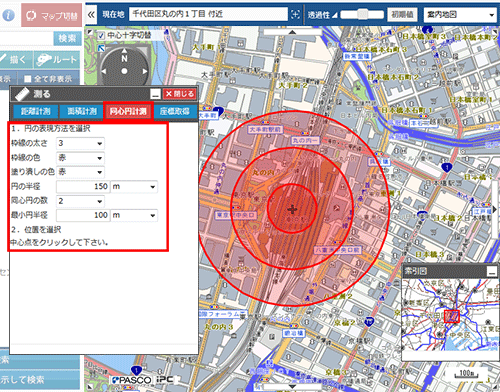Screen dimensions: 500x392
Task: Click the blue info icon
Action: (x=8, y=15)
